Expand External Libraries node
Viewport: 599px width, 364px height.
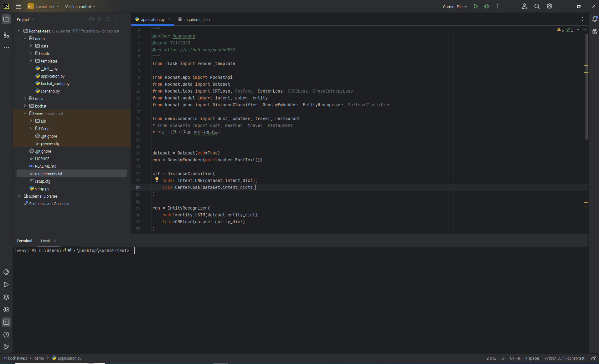[19, 196]
